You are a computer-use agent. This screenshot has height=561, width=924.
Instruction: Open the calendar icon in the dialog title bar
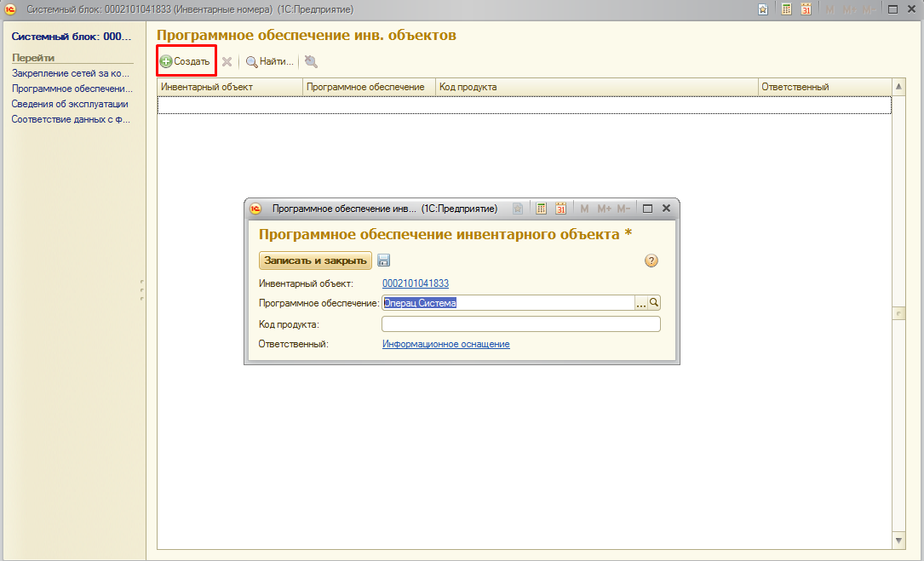coord(560,209)
